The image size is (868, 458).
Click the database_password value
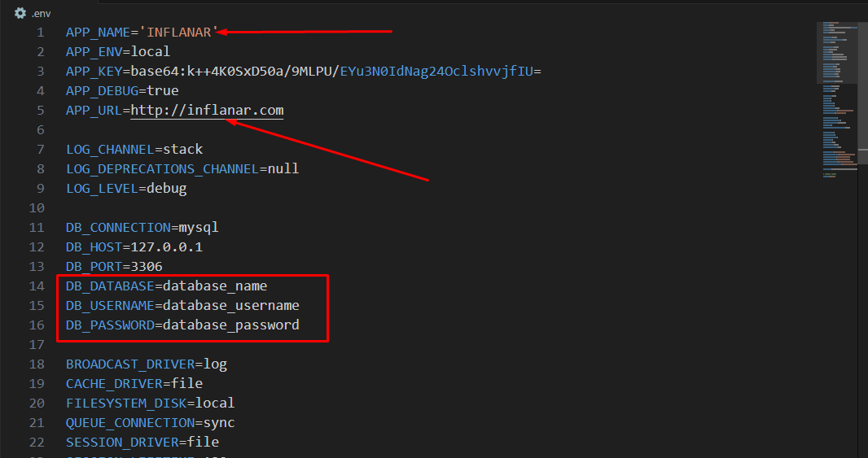(231, 325)
